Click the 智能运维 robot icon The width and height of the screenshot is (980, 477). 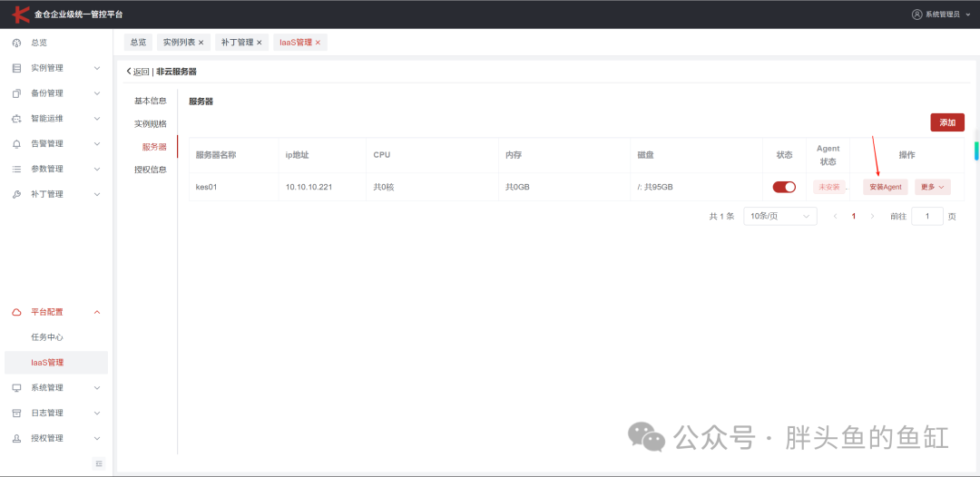[x=17, y=119]
